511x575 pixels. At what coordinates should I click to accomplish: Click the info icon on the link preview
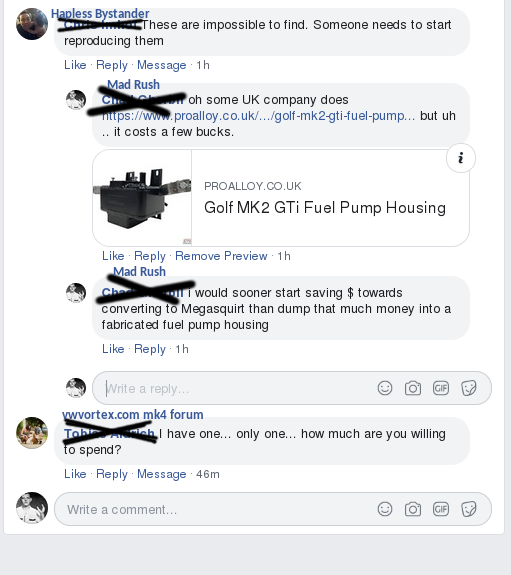(x=461, y=158)
